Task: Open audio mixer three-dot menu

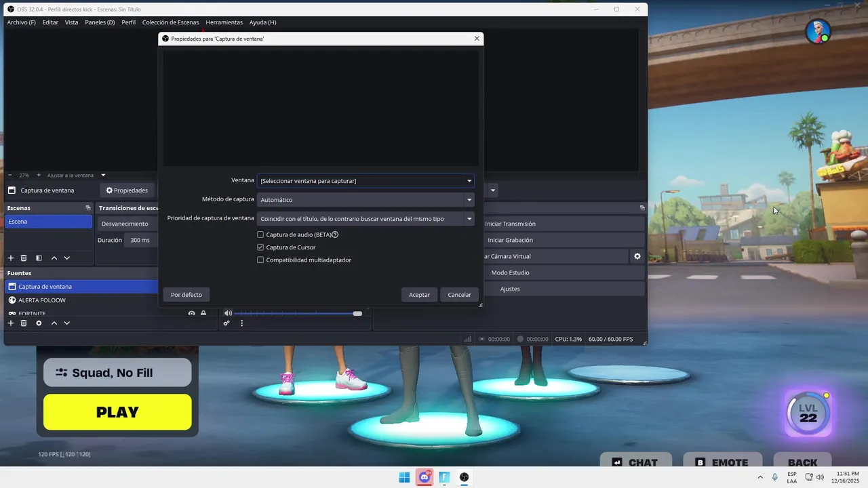Action: coord(241,323)
